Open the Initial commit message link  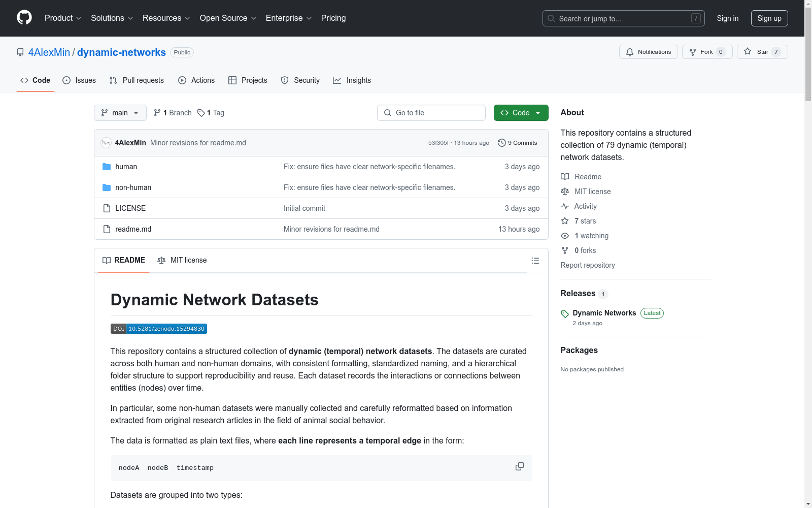pos(304,208)
